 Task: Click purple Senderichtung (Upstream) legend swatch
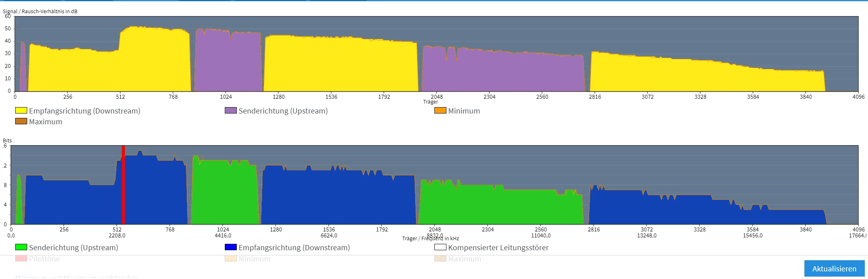click(231, 111)
